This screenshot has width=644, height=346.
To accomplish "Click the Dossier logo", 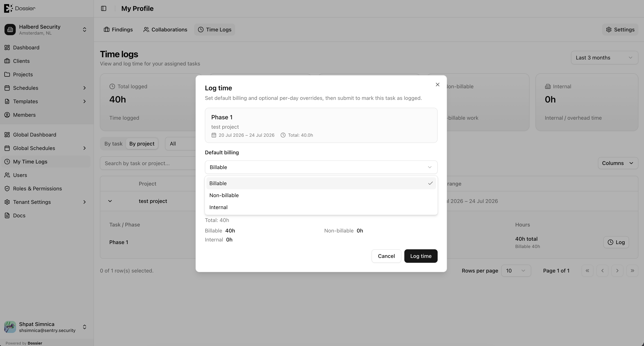I will click(19, 8).
